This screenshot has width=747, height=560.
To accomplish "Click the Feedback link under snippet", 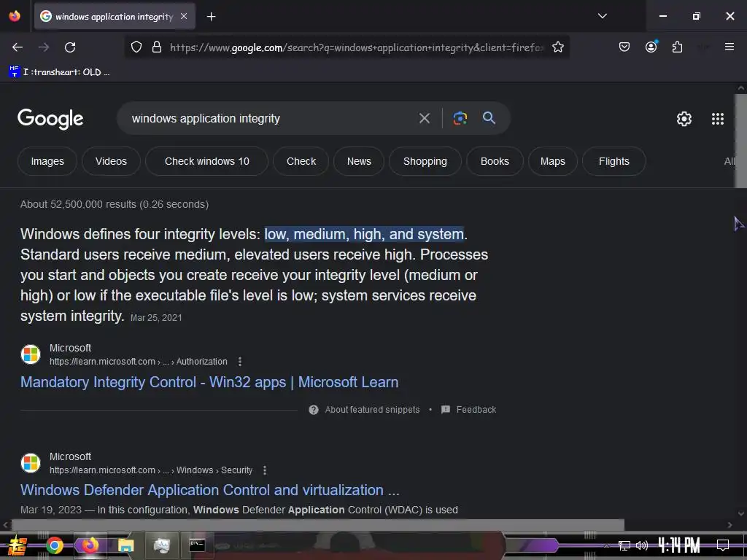I will click(476, 410).
